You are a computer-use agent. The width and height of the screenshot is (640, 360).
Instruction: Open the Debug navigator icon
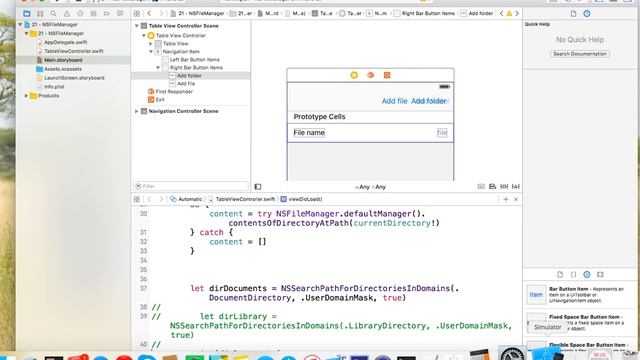point(93,13)
